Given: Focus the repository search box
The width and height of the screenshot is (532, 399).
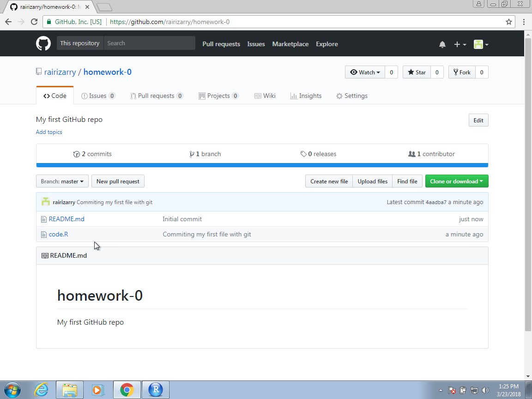Looking at the screenshot, I should pos(149,43).
